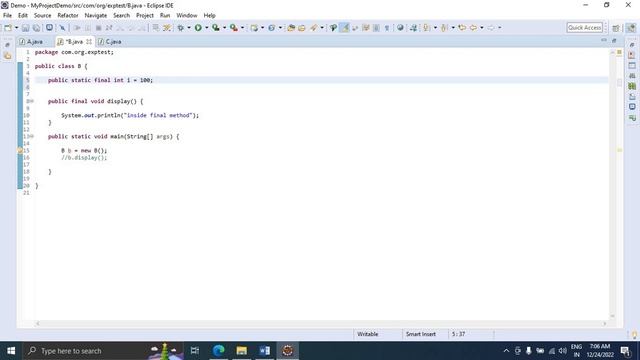Click the warning marker on line 15
Image resolution: width=640 pixels, height=360 pixels.
coord(20,151)
